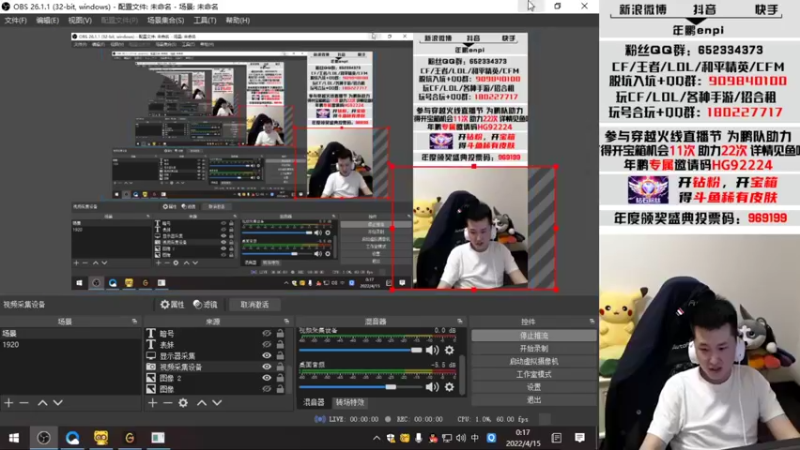Toggle lock on the 暗号 source

pos(280,333)
